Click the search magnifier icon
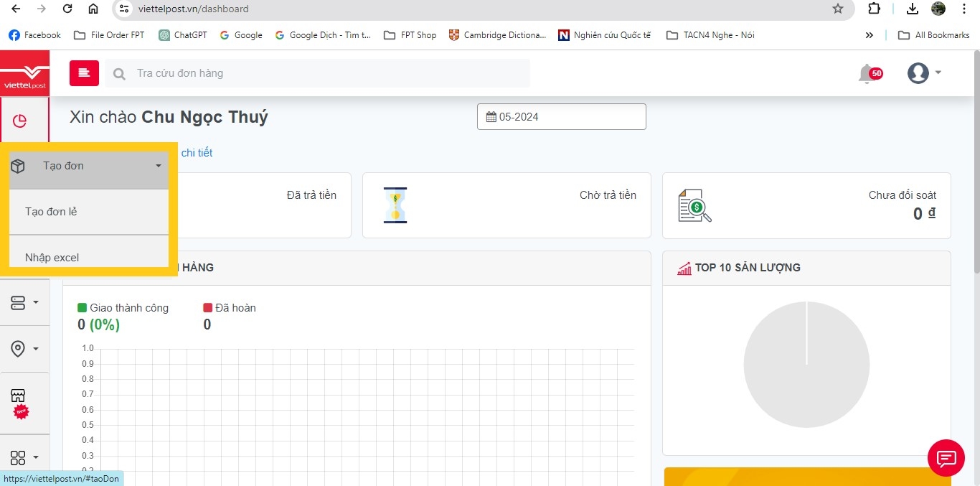 [x=120, y=73]
